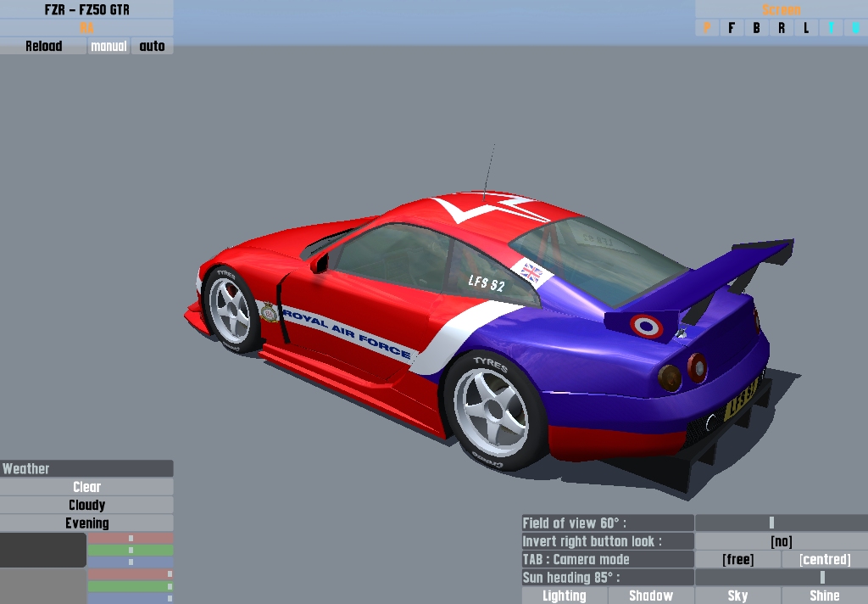Select the P view button
The width and height of the screenshot is (868, 604).
[x=707, y=28]
